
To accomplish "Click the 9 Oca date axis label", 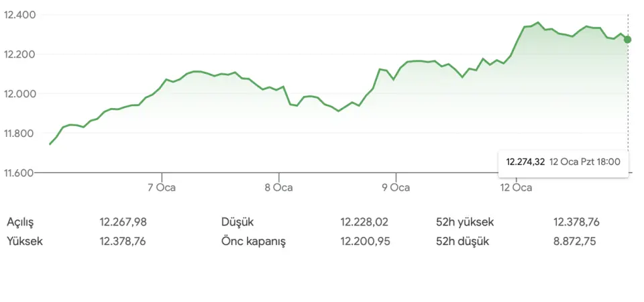I will point(396,188).
